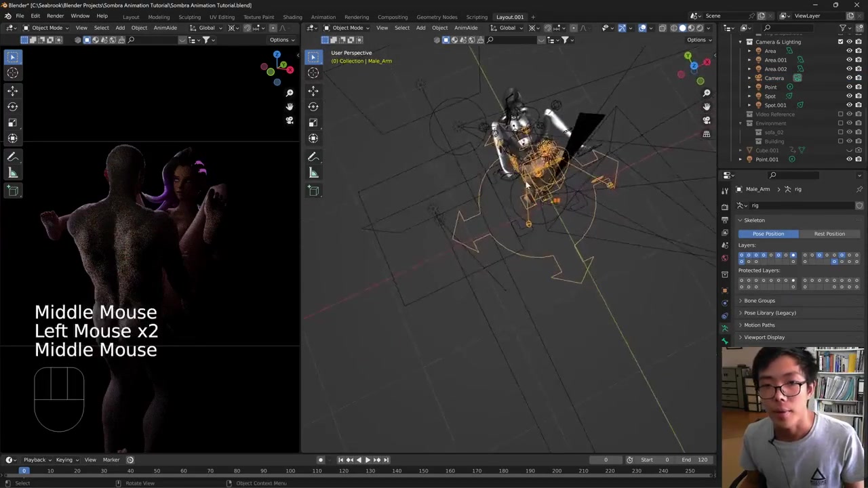Click frame 100 on the timeline ruler
Viewport: 868px width, 488px height.
click(290, 471)
